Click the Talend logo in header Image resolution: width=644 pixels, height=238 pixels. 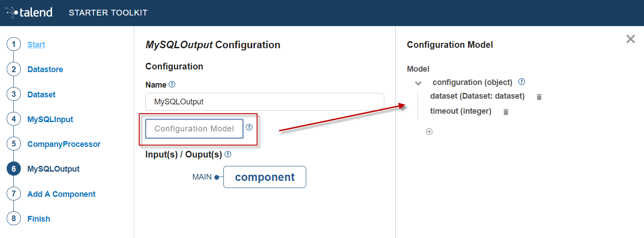(30, 12)
